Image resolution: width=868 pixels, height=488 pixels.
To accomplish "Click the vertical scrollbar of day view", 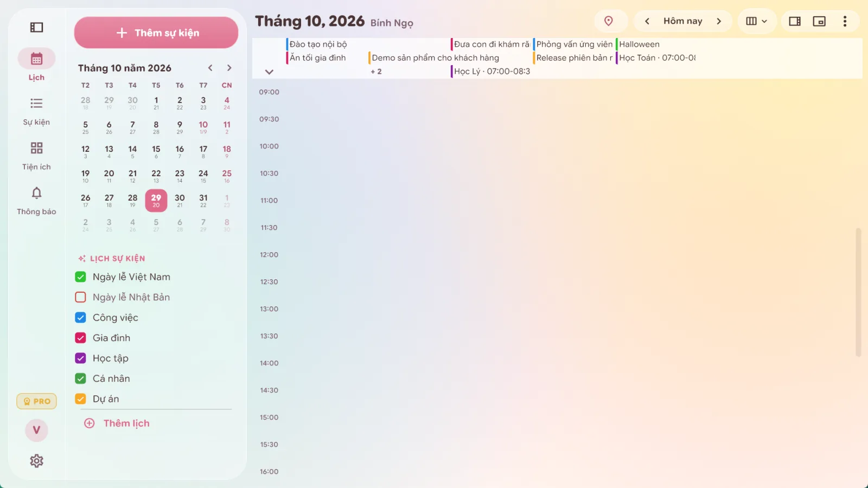I will pyautogui.click(x=858, y=292).
